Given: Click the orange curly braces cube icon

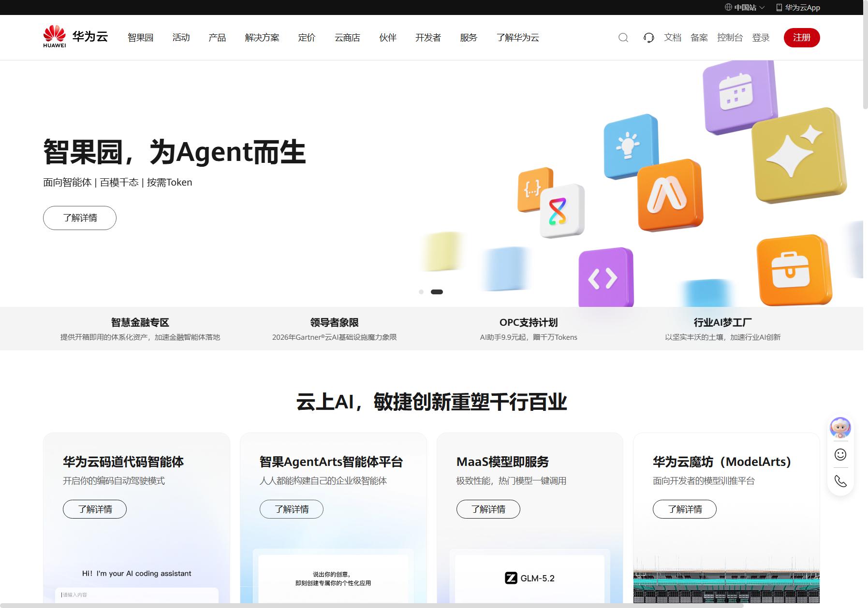Looking at the screenshot, I should pyautogui.click(x=533, y=189).
